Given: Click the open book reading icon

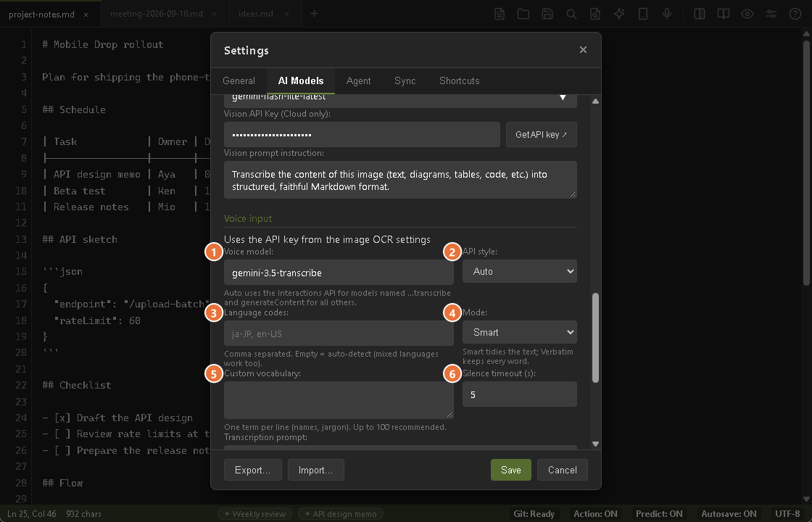Looking at the screenshot, I should point(724,14).
